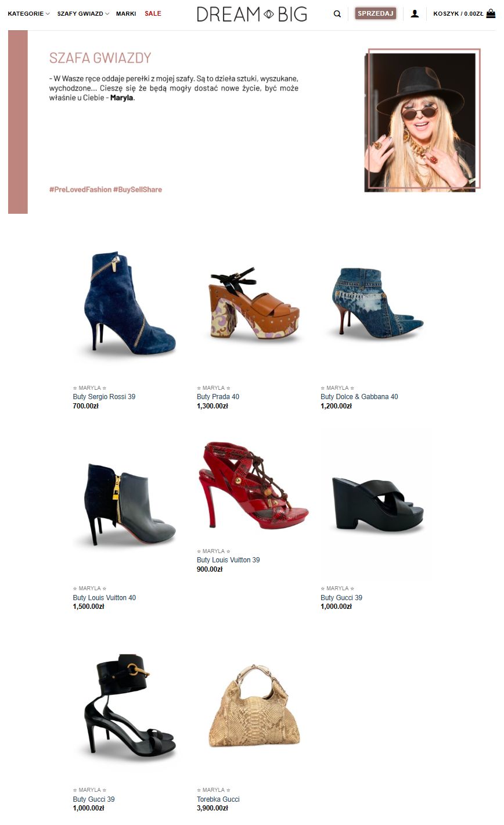504x825 pixels.
Task: Go to the Dream Big logo homepage
Action: tap(252, 14)
